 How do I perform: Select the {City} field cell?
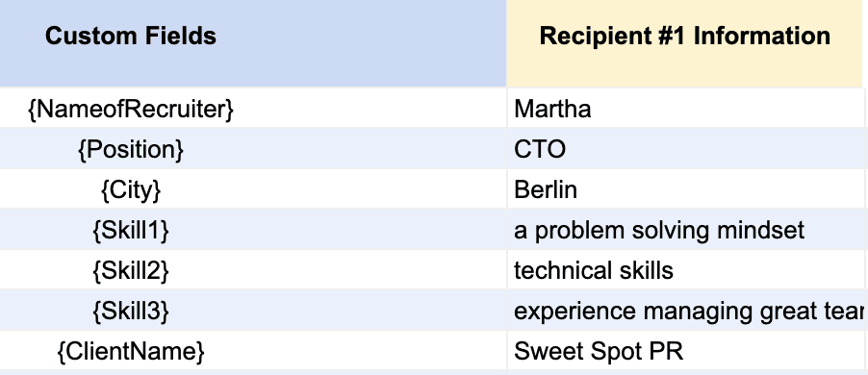pyautogui.click(x=253, y=189)
